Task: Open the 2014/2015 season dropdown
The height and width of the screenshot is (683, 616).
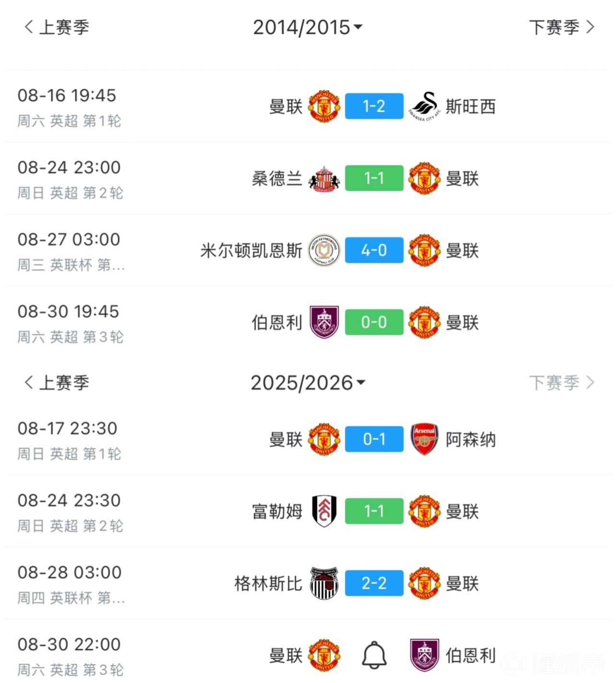Action: (x=308, y=27)
